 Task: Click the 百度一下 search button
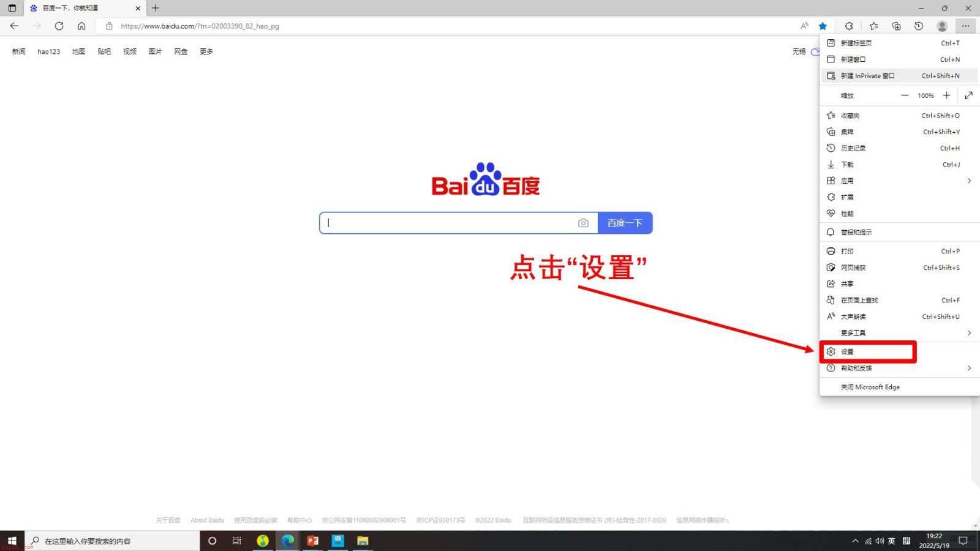625,223
